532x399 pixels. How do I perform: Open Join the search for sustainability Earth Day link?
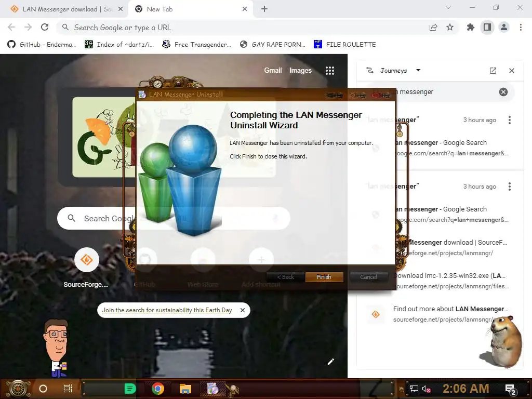click(167, 310)
